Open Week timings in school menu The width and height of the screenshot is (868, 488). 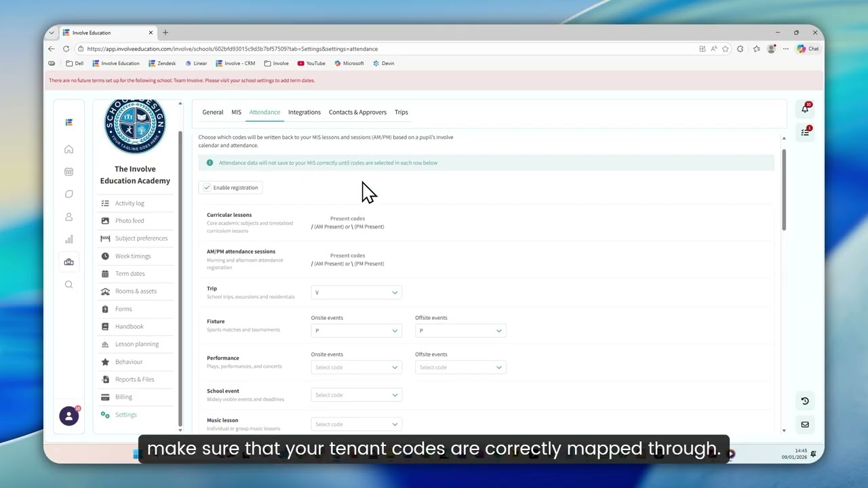133,256
